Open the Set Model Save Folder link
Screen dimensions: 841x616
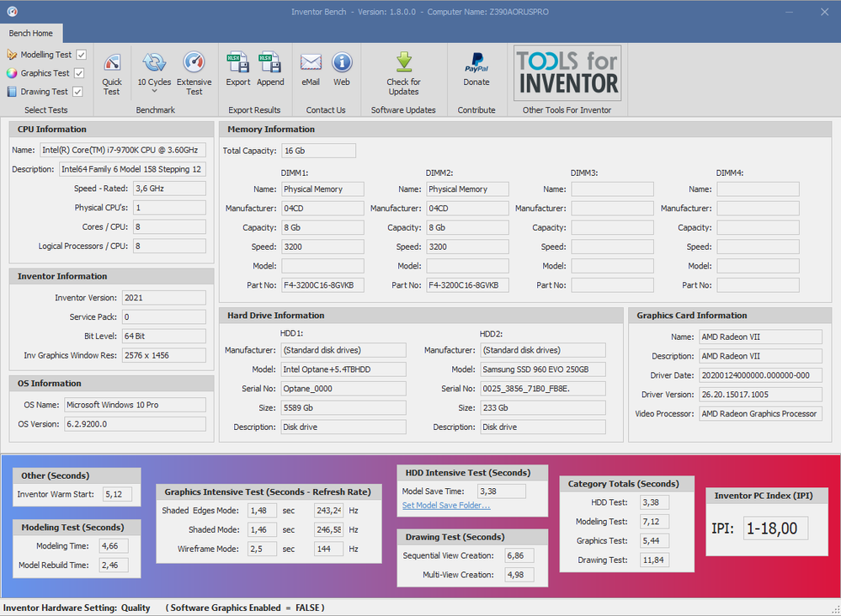point(446,506)
